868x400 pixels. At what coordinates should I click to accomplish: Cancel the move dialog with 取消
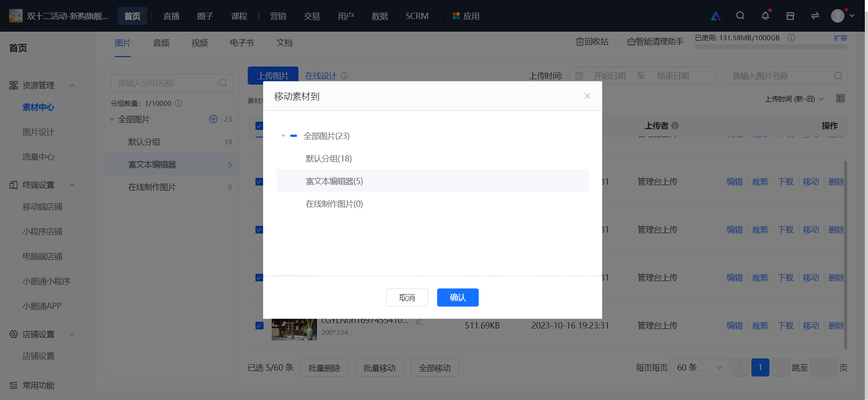pos(407,298)
